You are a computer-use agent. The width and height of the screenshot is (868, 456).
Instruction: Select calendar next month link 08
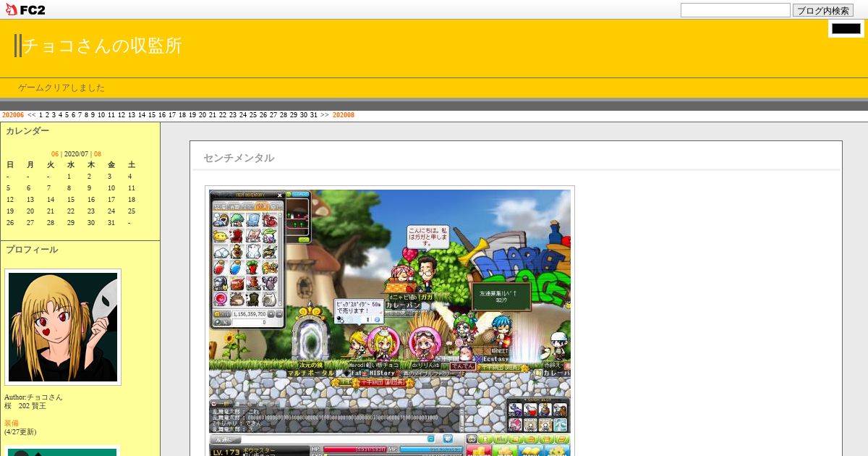[x=98, y=154]
